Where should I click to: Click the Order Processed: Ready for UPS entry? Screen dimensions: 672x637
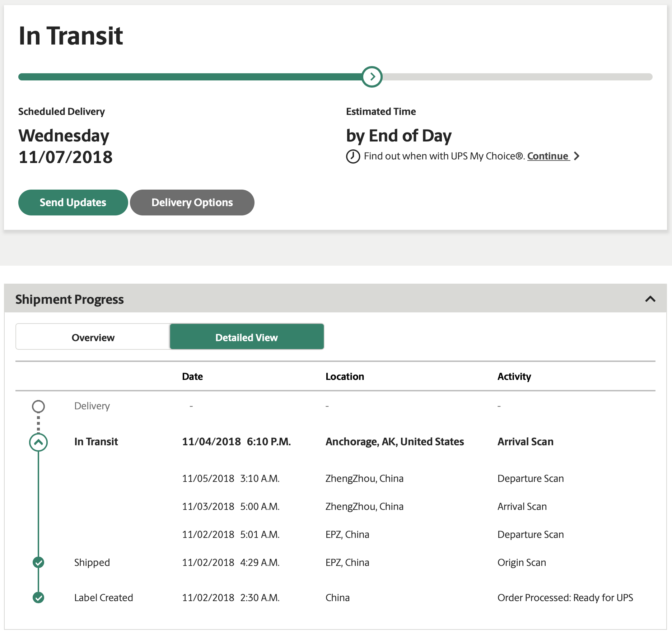click(x=565, y=598)
